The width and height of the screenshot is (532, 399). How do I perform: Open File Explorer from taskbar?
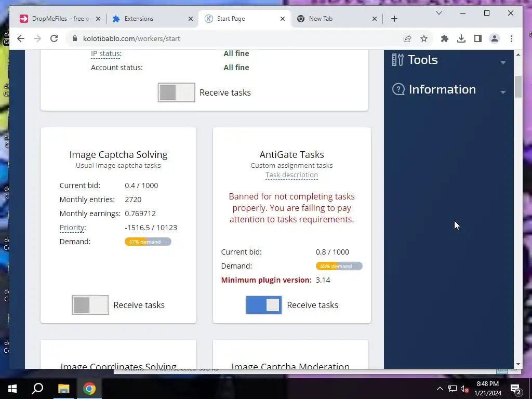63,389
